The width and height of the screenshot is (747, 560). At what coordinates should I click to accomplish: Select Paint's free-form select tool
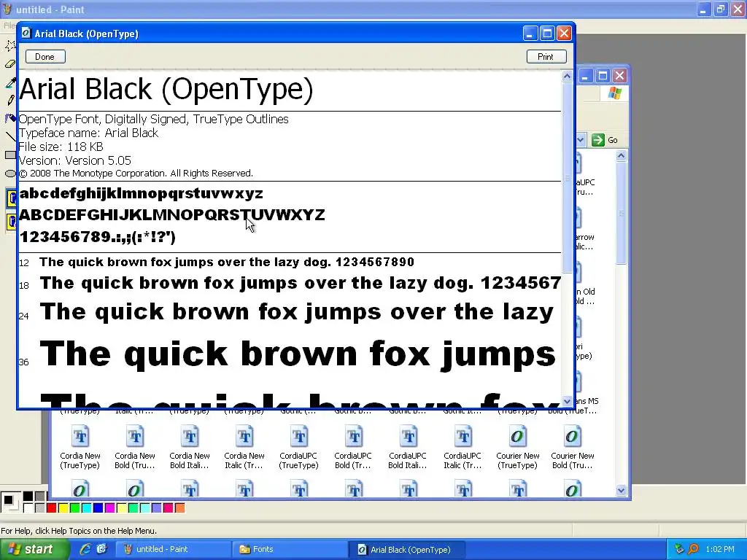(x=9, y=45)
